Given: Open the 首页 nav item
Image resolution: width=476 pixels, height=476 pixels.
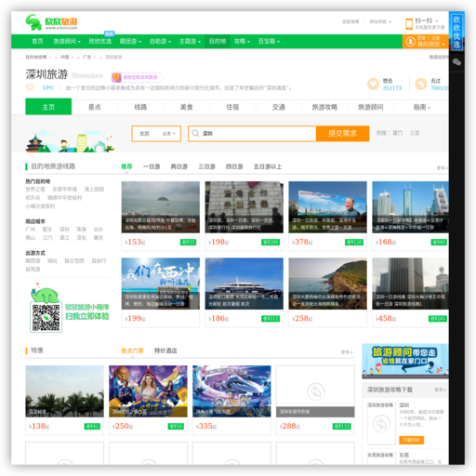Looking at the screenshot, I should point(37,41).
